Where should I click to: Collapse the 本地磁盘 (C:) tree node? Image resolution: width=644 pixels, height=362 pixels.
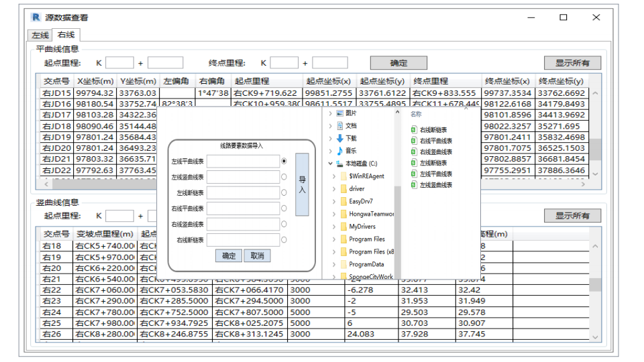coord(330,164)
